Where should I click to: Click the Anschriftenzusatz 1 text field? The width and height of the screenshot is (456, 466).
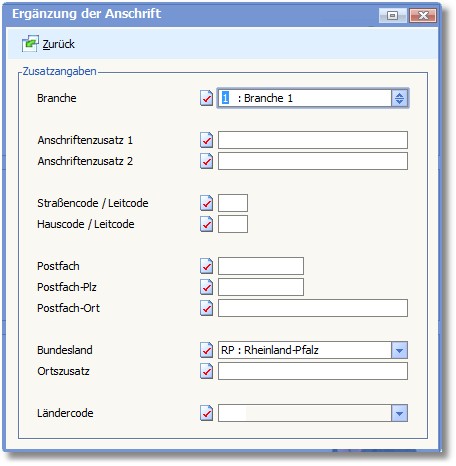coord(313,140)
